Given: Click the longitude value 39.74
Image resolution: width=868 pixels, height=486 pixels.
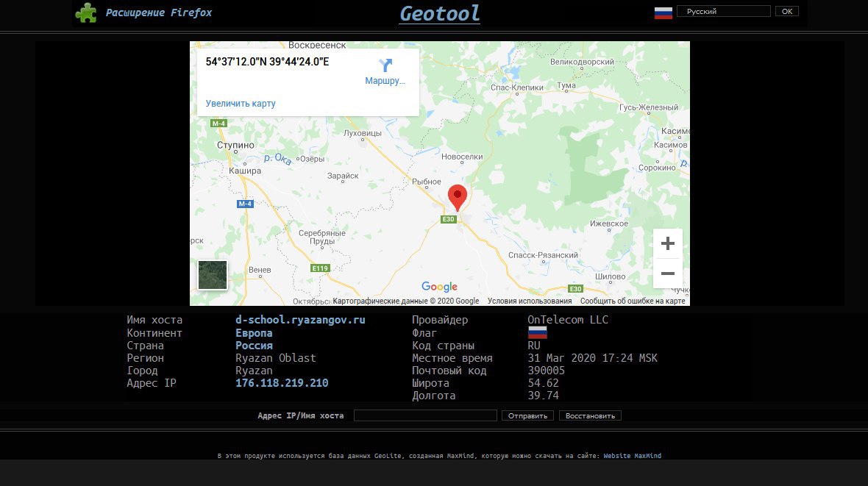Looking at the screenshot, I should coord(543,396).
